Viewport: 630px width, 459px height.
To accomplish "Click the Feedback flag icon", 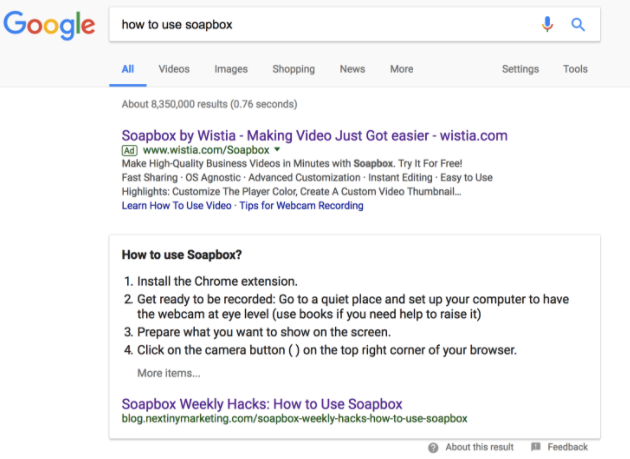I will (536, 447).
